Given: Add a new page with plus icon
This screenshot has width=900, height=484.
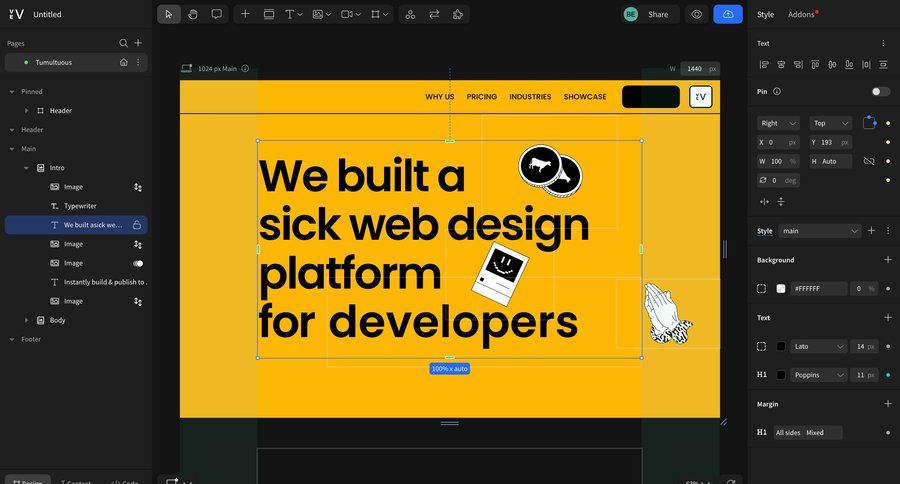Looking at the screenshot, I should 138,43.
